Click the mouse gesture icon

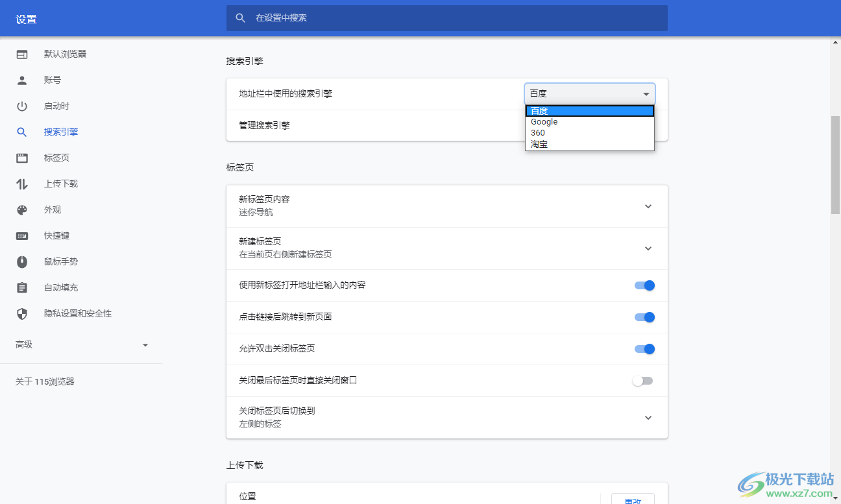(x=22, y=262)
